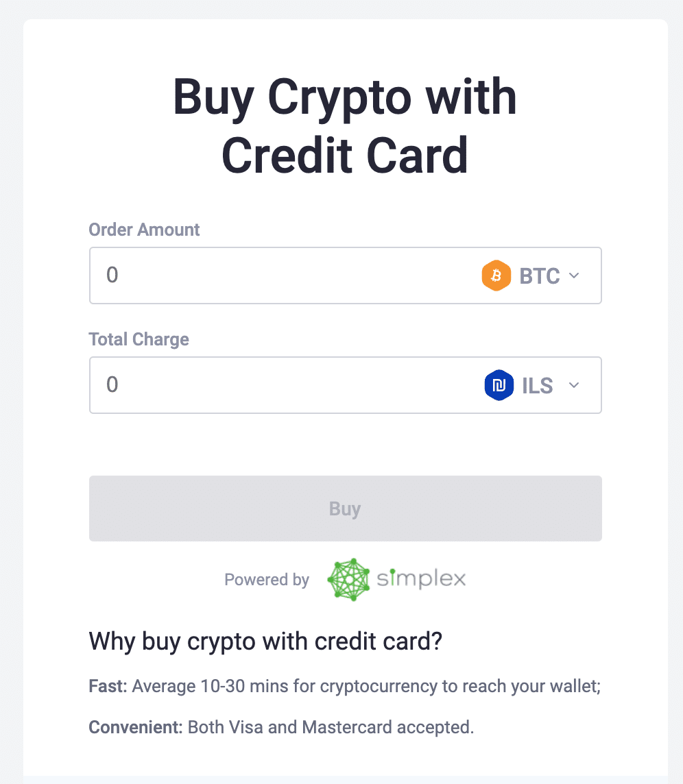Select the BTC currency label

(540, 276)
